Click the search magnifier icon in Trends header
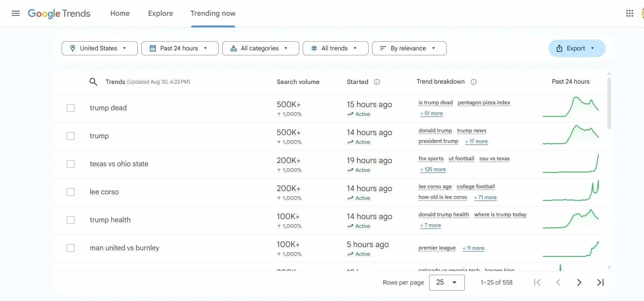Viewport: 644px width, 301px height. pos(93,82)
